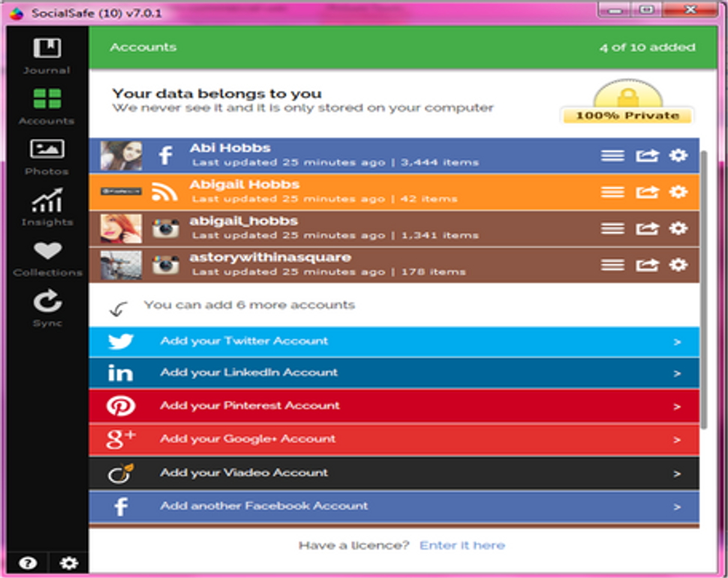Add your LinkedIn Account
This screenshot has height=578, width=728.
(x=394, y=373)
